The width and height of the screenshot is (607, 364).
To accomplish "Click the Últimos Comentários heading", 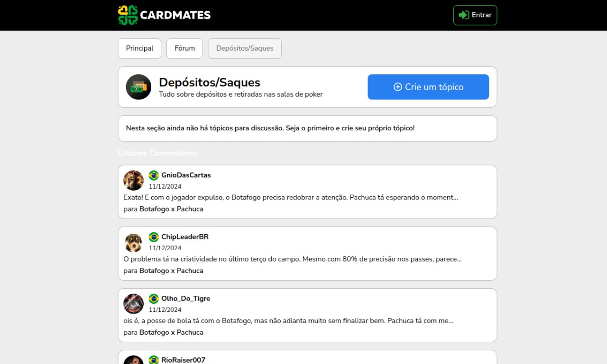I will tap(157, 153).
